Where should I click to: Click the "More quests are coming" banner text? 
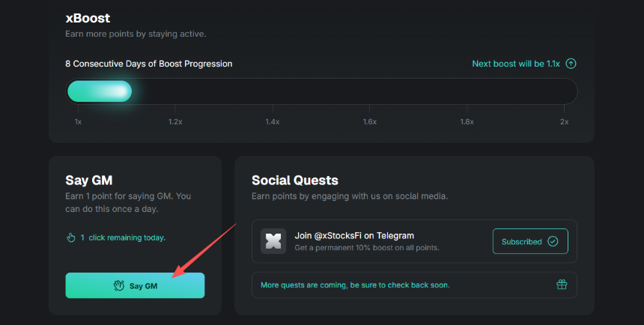pyautogui.click(x=355, y=285)
